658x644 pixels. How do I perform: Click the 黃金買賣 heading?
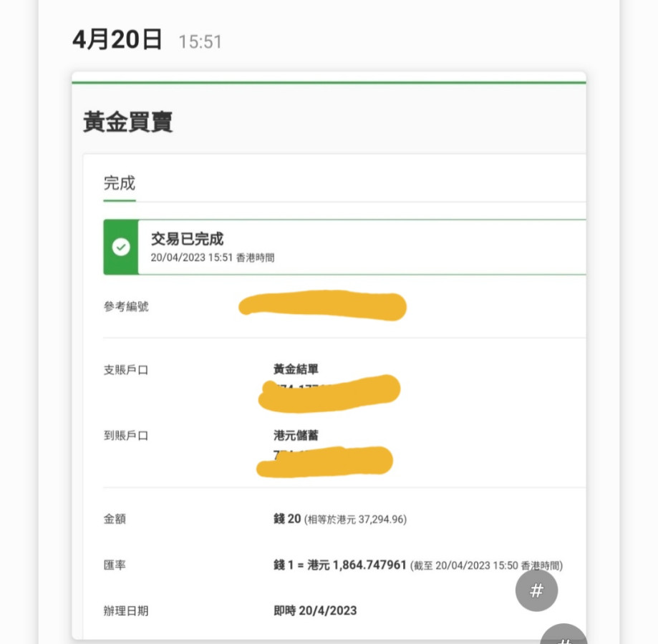pos(128,122)
